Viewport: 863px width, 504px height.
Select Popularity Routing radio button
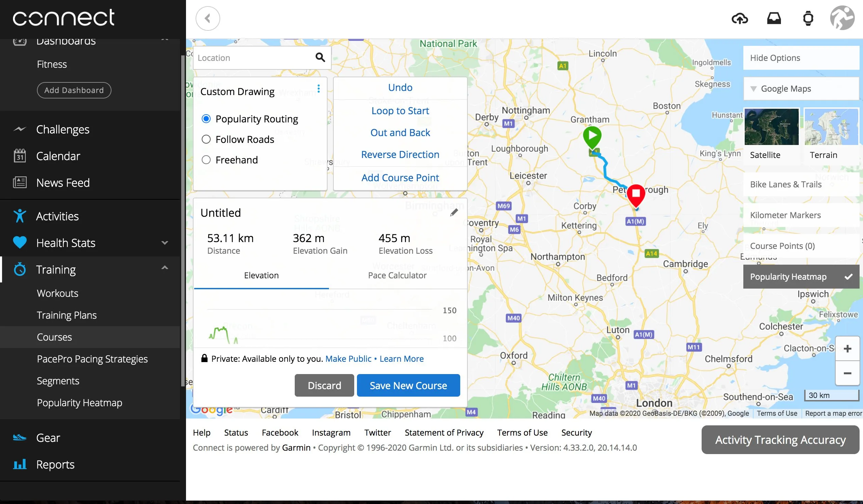coord(206,119)
